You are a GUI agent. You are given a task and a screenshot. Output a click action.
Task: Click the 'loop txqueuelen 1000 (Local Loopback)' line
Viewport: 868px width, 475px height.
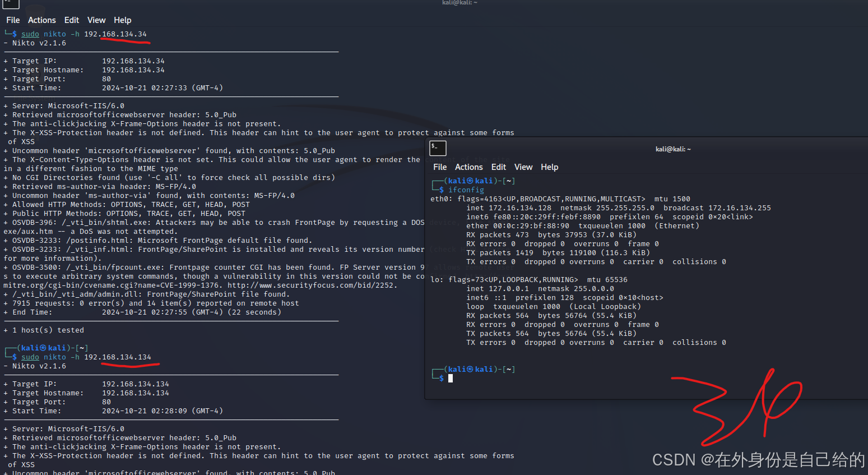tap(554, 307)
